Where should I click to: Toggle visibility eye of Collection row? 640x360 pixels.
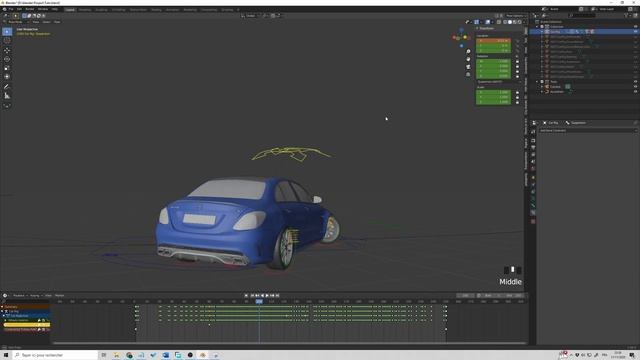coord(636,27)
